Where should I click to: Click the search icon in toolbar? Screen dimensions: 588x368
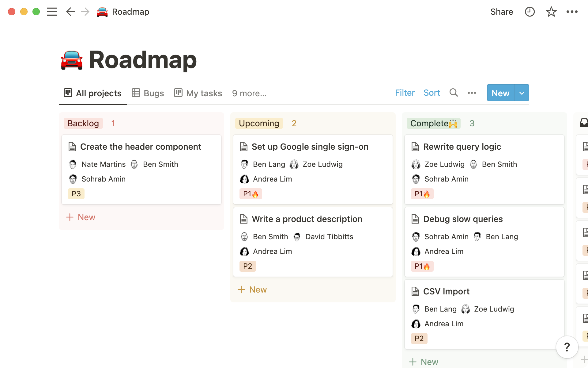(454, 92)
